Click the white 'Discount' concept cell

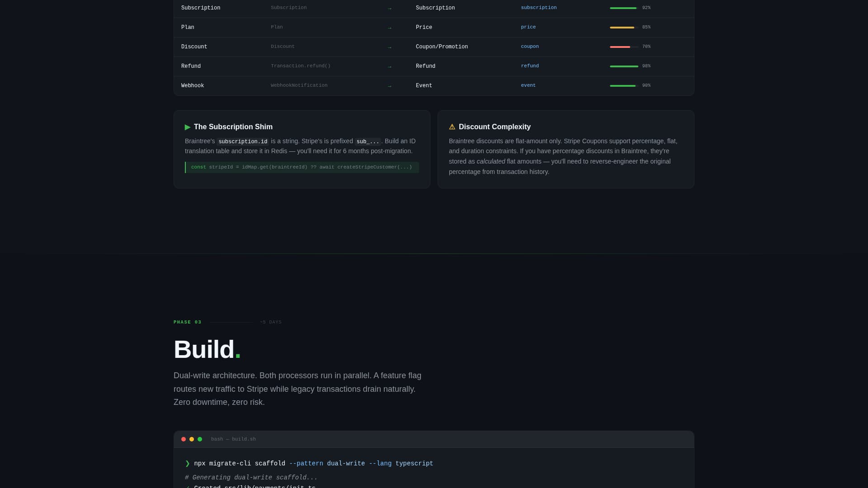194,47
